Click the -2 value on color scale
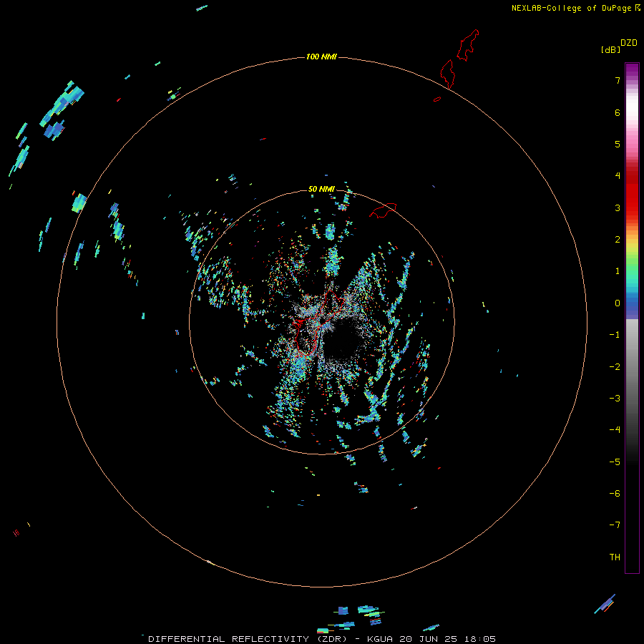The height and width of the screenshot is (644, 644). [x=615, y=367]
